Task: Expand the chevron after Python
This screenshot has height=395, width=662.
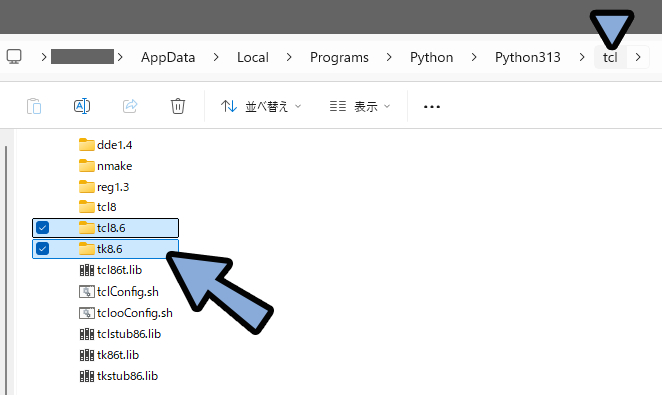Action: tap(474, 57)
